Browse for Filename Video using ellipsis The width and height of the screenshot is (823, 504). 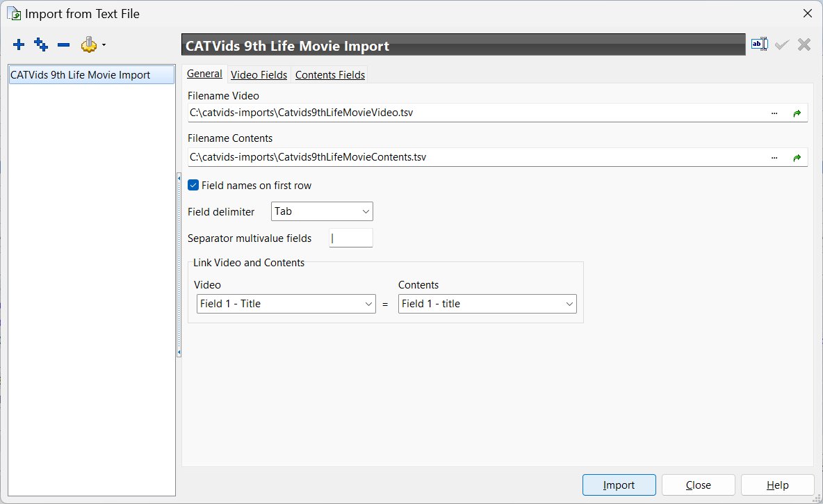pos(774,113)
